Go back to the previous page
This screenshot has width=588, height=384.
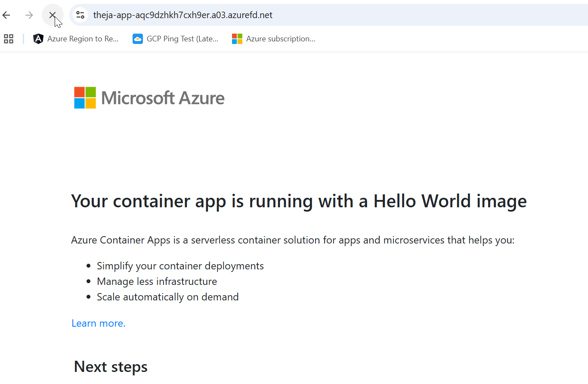[6, 15]
